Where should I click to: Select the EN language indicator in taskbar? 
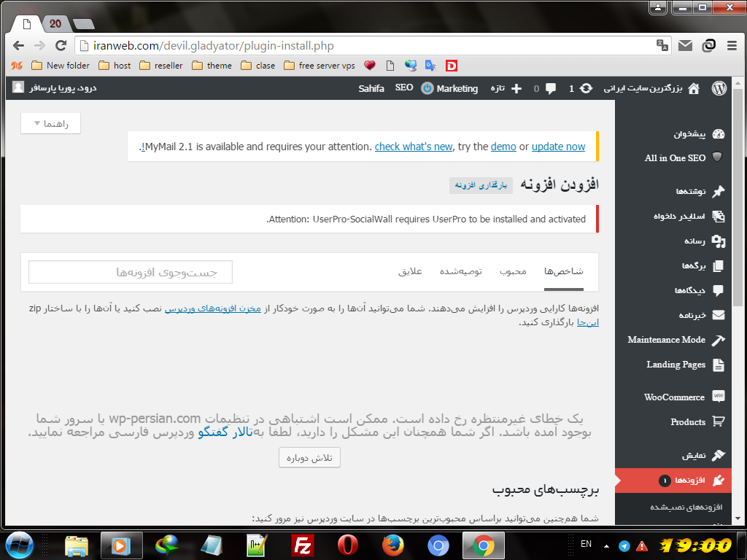[586, 544]
